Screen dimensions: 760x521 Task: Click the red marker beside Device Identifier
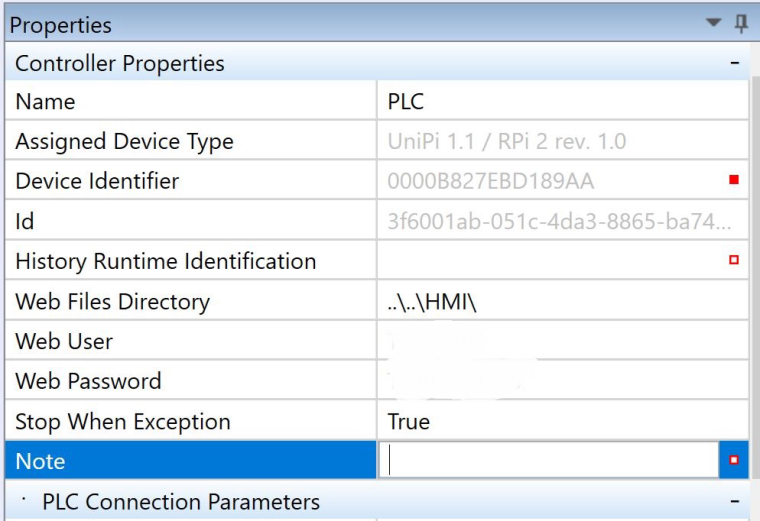(x=734, y=181)
